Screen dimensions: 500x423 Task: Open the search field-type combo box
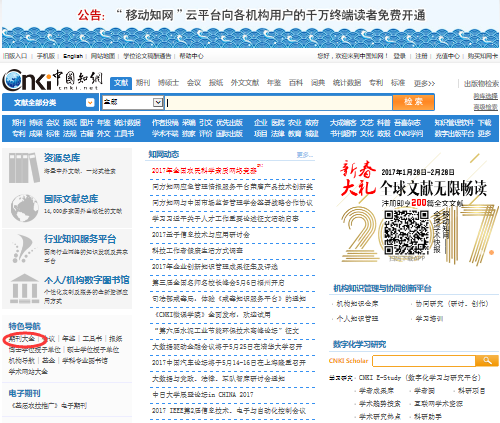132,102
